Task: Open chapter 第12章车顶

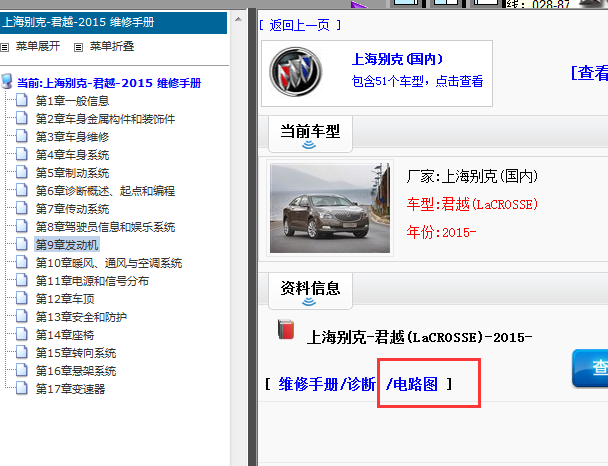Action: [x=65, y=299]
